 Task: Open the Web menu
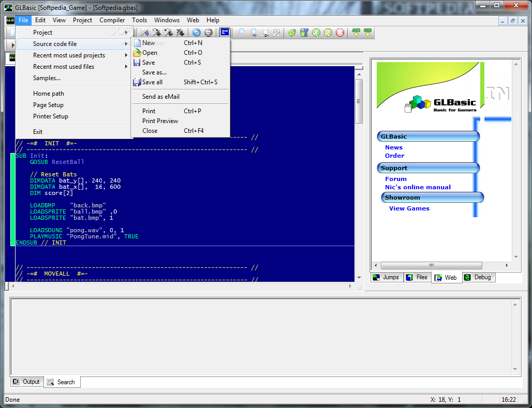tap(193, 20)
